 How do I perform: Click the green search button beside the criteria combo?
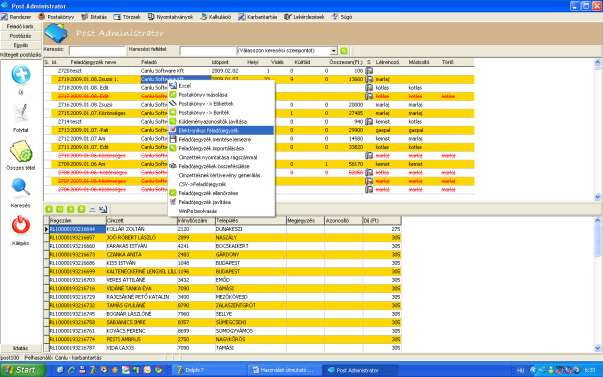pos(343,51)
